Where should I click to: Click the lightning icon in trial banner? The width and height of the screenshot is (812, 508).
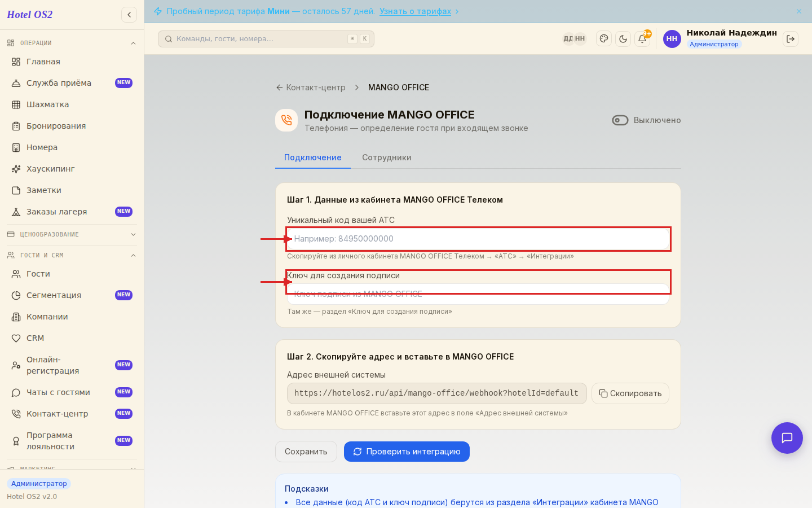(x=158, y=11)
